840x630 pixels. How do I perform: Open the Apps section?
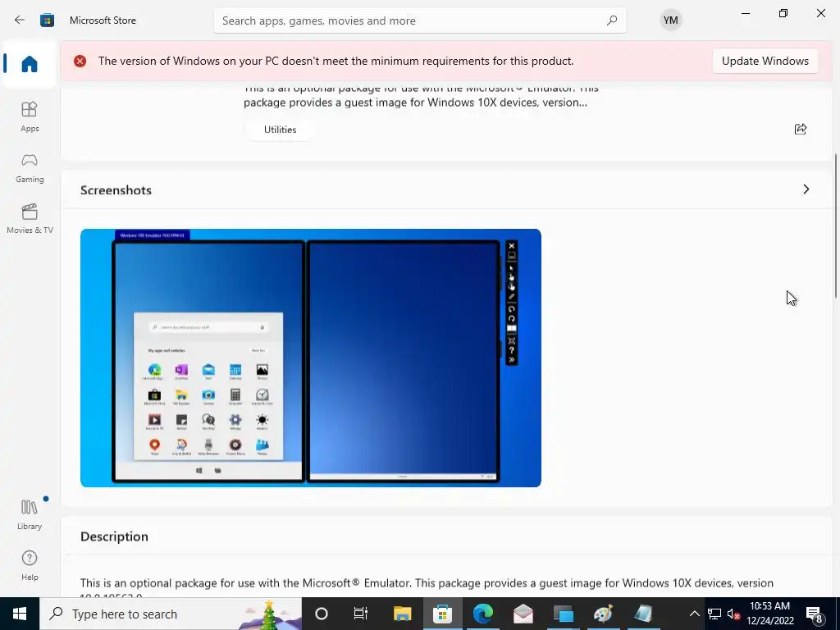pyautogui.click(x=30, y=116)
